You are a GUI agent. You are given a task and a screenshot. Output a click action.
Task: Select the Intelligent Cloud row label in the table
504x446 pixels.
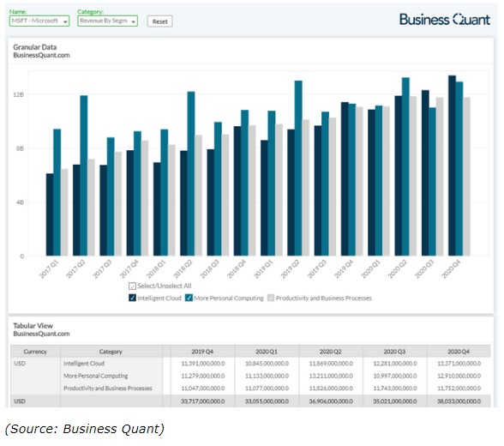[84, 364]
